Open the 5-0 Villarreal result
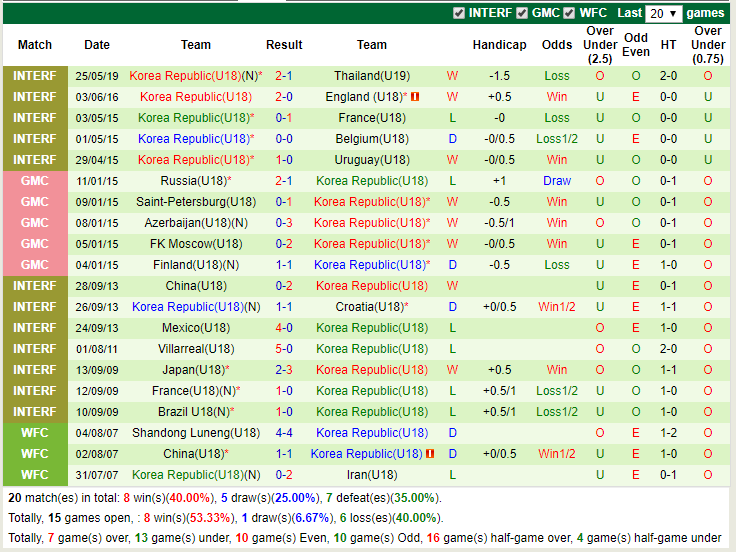This screenshot has width=737, height=552. 284,349
